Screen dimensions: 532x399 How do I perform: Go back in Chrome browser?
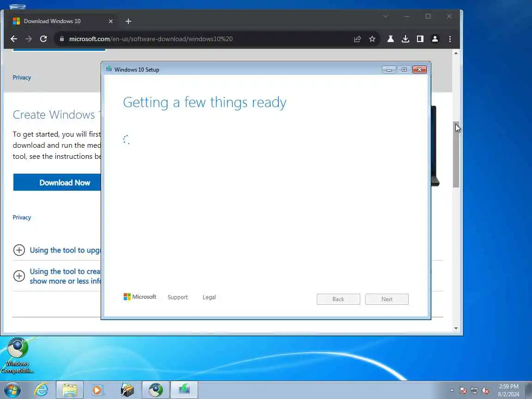tap(13, 39)
